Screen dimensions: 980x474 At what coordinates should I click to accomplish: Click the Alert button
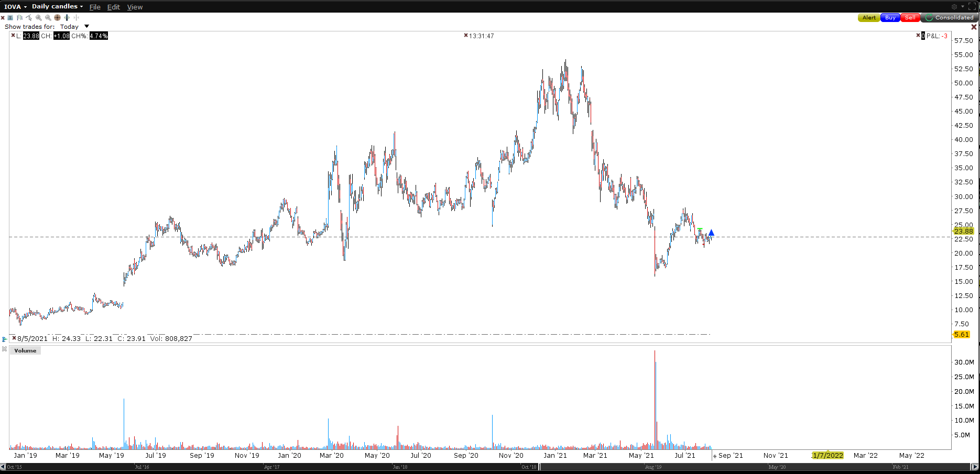point(869,18)
